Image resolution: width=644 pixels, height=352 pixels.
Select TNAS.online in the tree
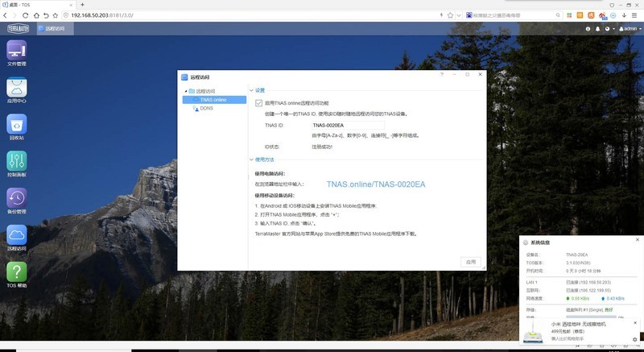pyautogui.click(x=214, y=100)
